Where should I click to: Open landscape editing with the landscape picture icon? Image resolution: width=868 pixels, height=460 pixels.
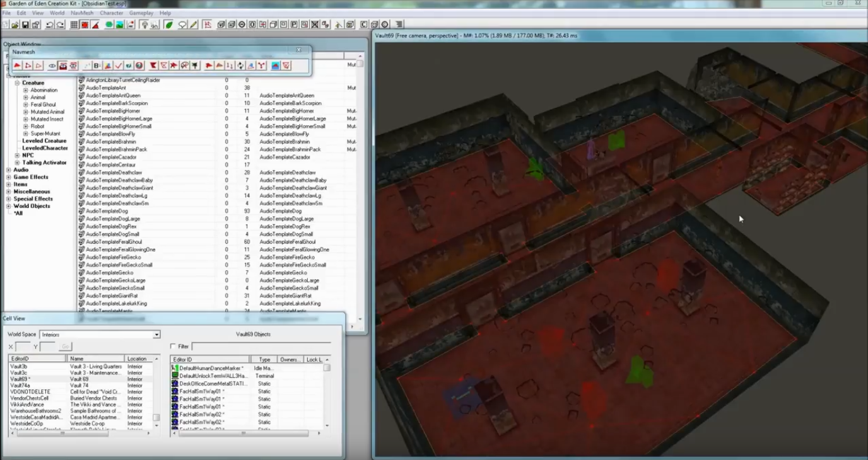[x=120, y=25]
